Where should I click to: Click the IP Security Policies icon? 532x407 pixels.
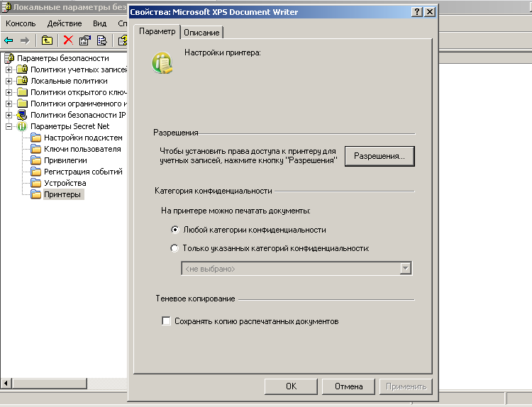point(22,115)
